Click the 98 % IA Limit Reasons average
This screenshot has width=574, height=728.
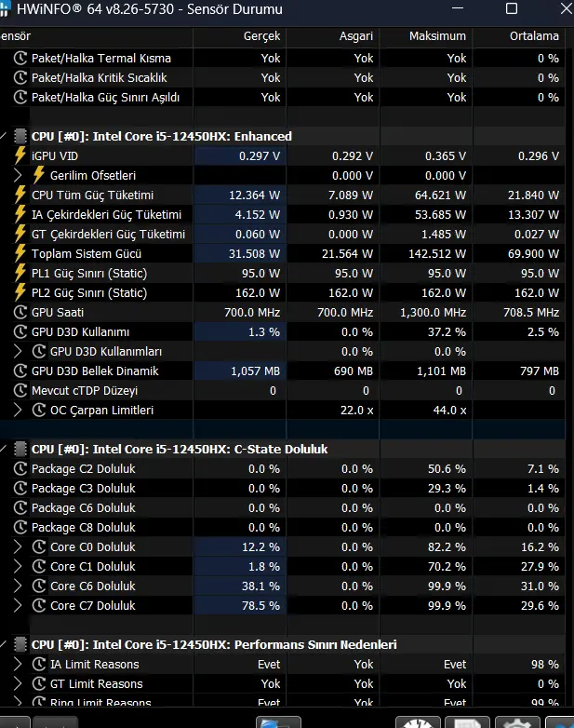(545, 665)
